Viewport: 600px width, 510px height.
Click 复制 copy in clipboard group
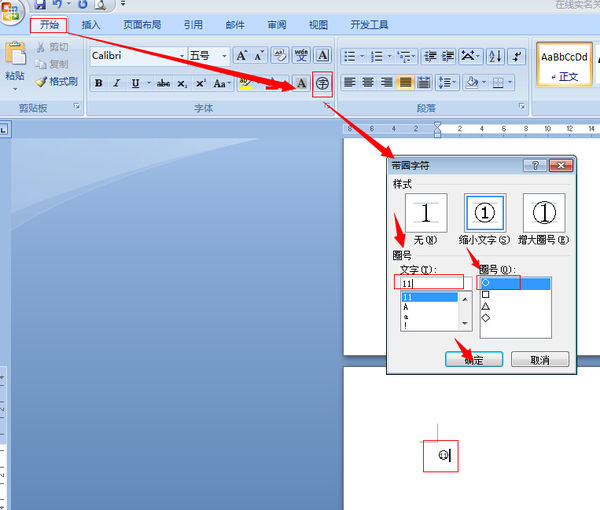53,64
